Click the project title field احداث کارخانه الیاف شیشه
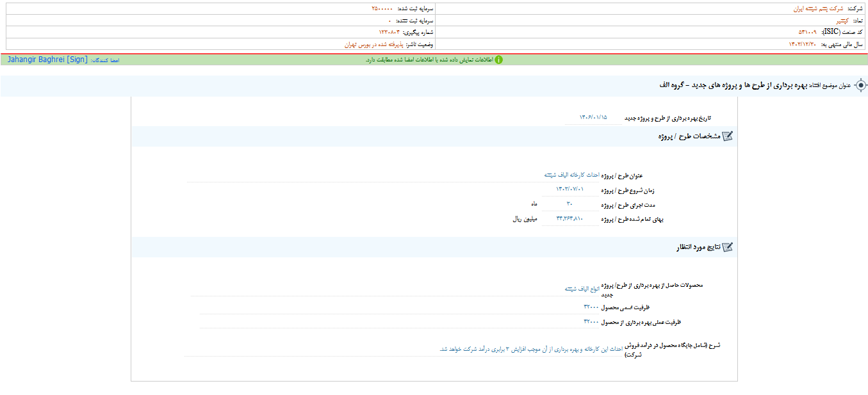Screen dimensions: 868x395 pyautogui.click(x=571, y=175)
